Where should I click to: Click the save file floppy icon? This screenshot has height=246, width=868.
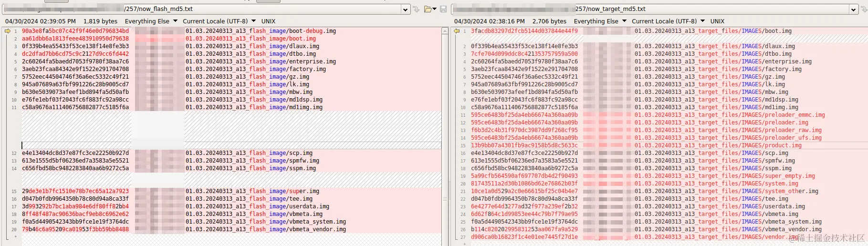pos(443,9)
